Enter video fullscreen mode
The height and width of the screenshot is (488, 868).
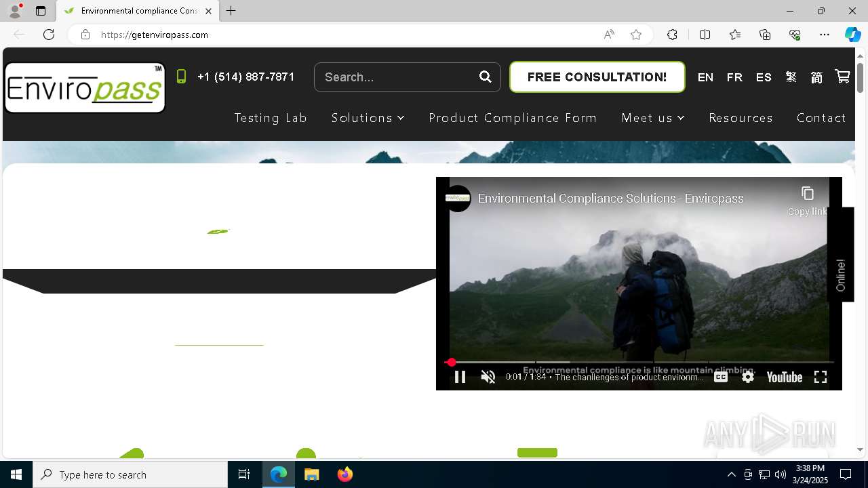coord(821,378)
